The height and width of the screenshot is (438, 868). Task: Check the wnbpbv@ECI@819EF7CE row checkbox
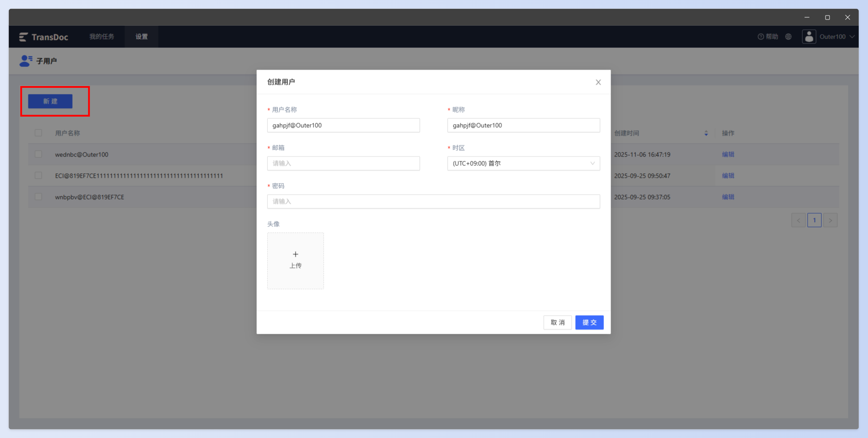coord(39,197)
